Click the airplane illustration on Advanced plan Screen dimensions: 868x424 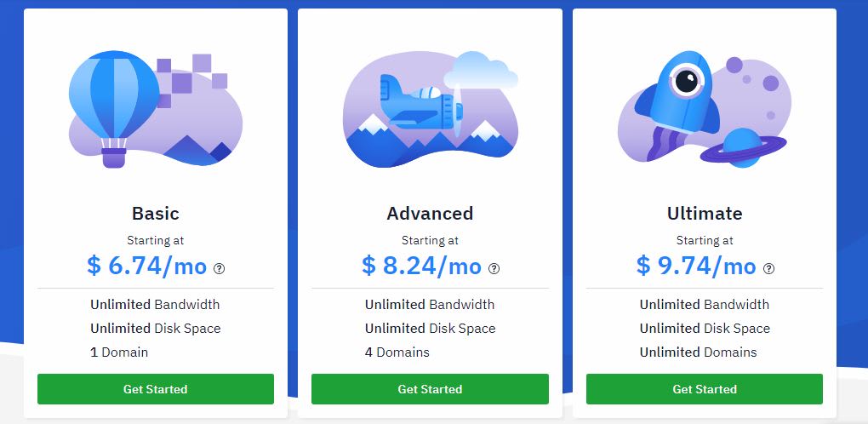click(420, 102)
